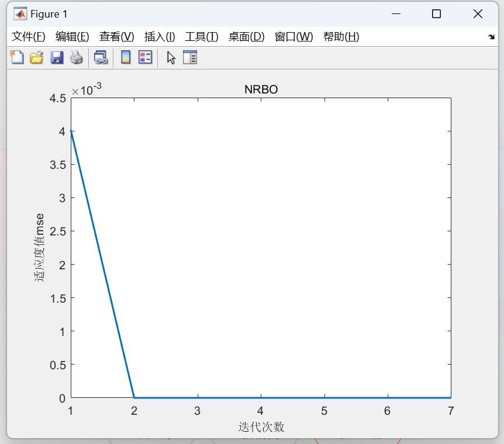Save the current figure
This screenshot has height=444, width=504.
point(57,57)
